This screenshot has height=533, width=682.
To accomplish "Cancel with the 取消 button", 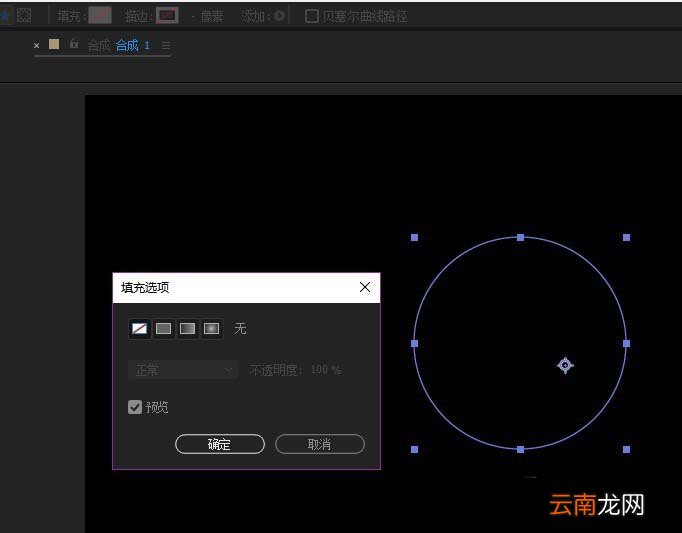I will (320, 444).
